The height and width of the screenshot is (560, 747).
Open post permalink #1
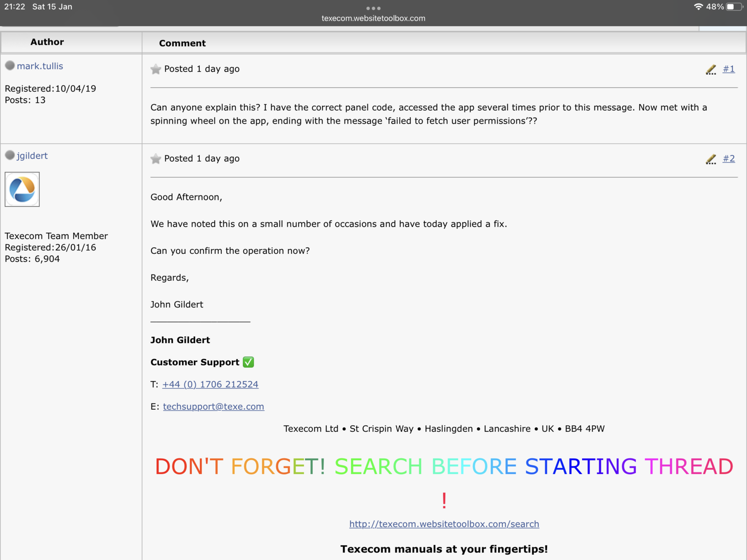728,69
